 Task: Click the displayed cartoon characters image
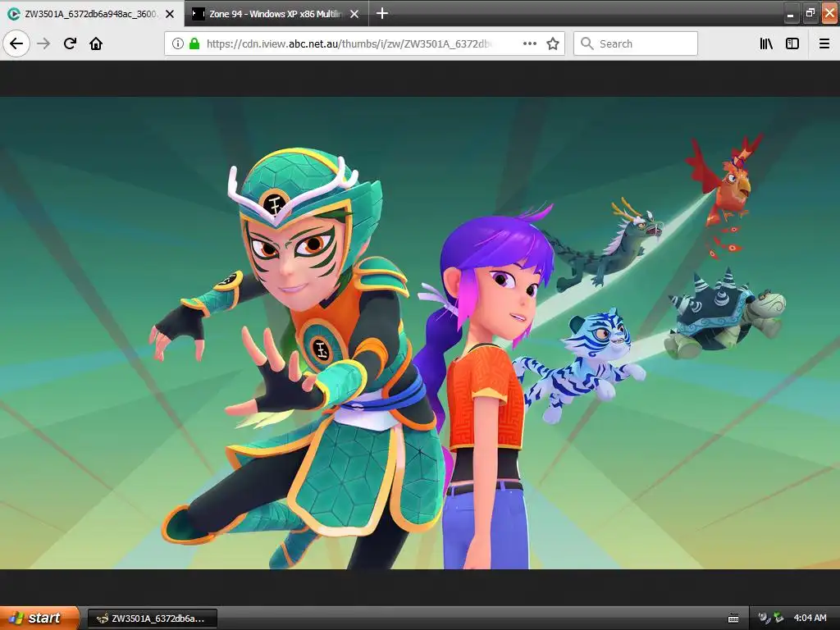tap(420, 333)
